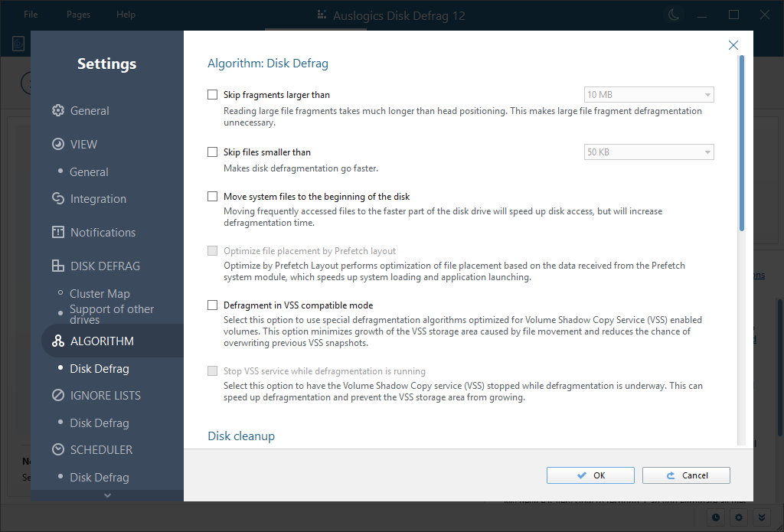This screenshot has width=784, height=532.
Task: Check Stop VSS service while defragmentation is running
Action: point(213,371)
